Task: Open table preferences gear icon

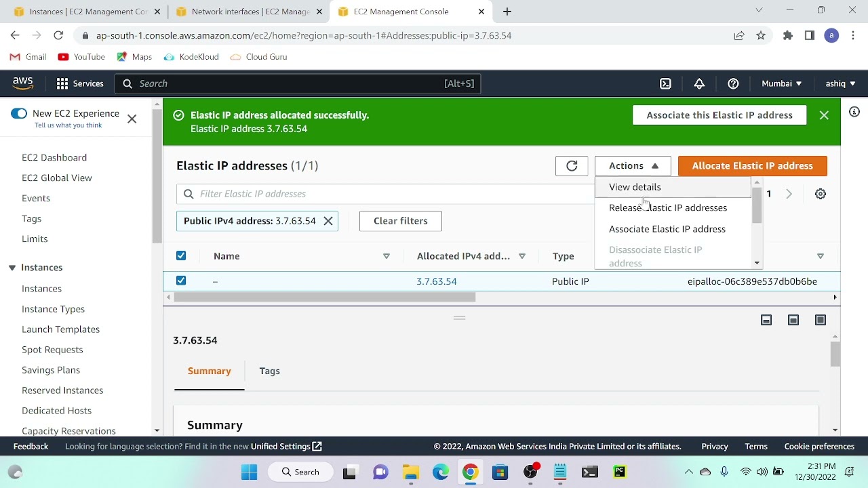Action: click(821, 194)
